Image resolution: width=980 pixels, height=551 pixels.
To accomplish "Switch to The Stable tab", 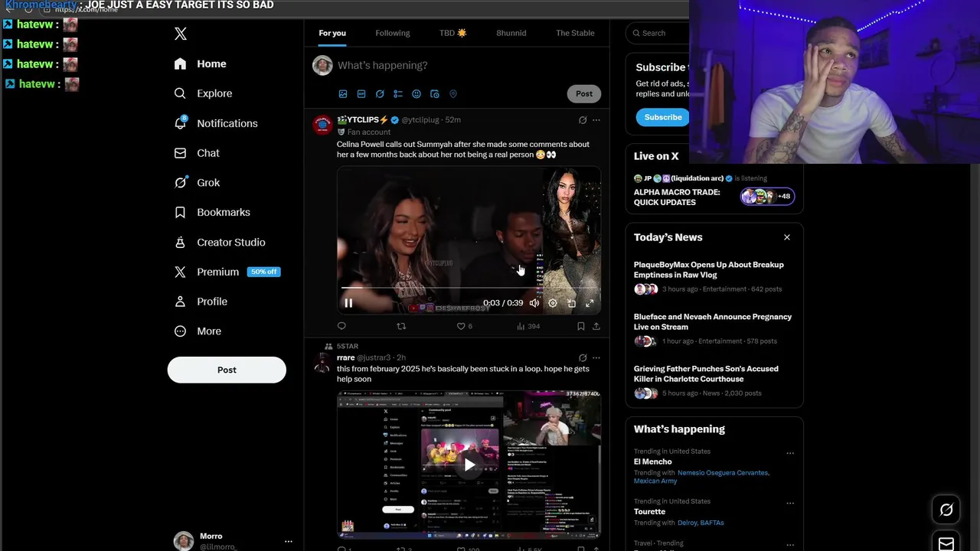I will 575,33.
